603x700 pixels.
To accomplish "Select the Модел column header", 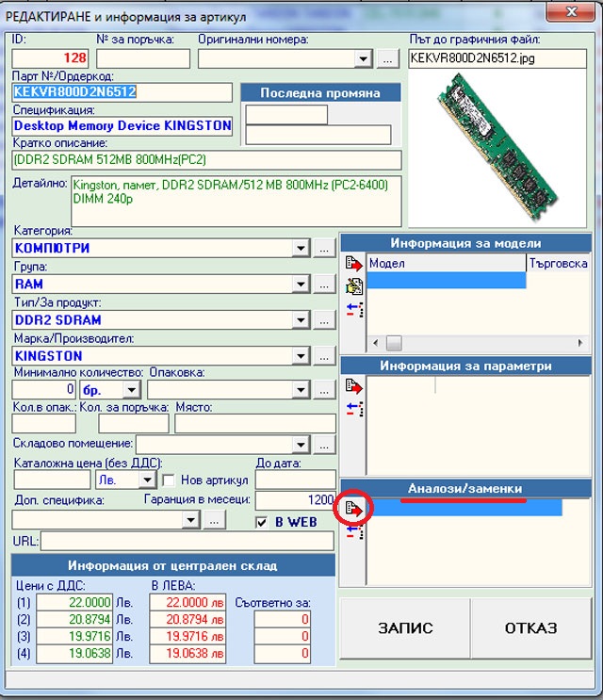I will 447,264.
